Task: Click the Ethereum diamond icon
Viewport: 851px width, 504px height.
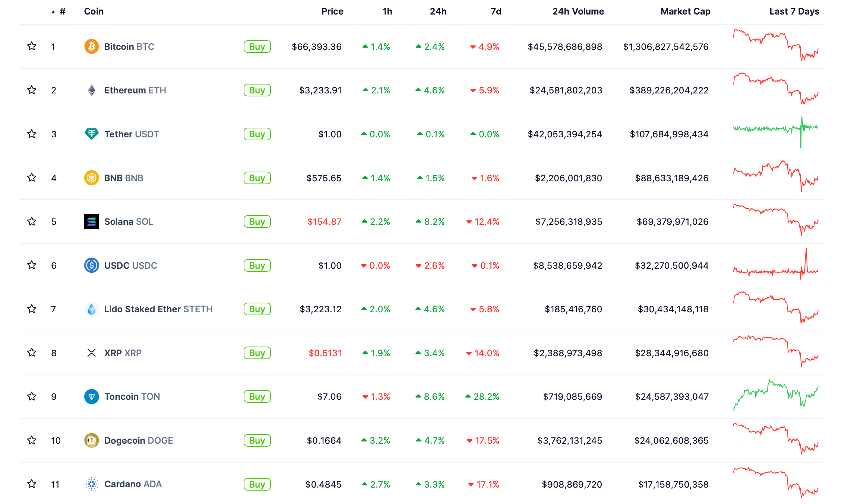Action: click(x=91, y=90)
